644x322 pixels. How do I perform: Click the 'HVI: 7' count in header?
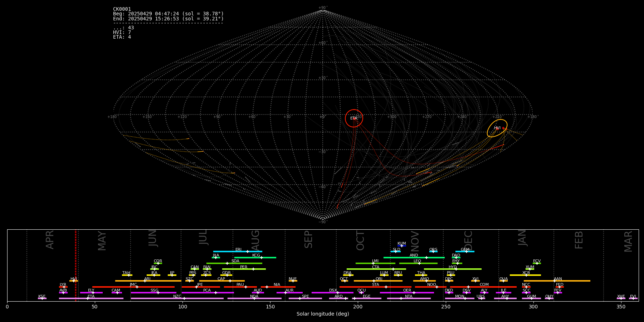pos(122,32)
